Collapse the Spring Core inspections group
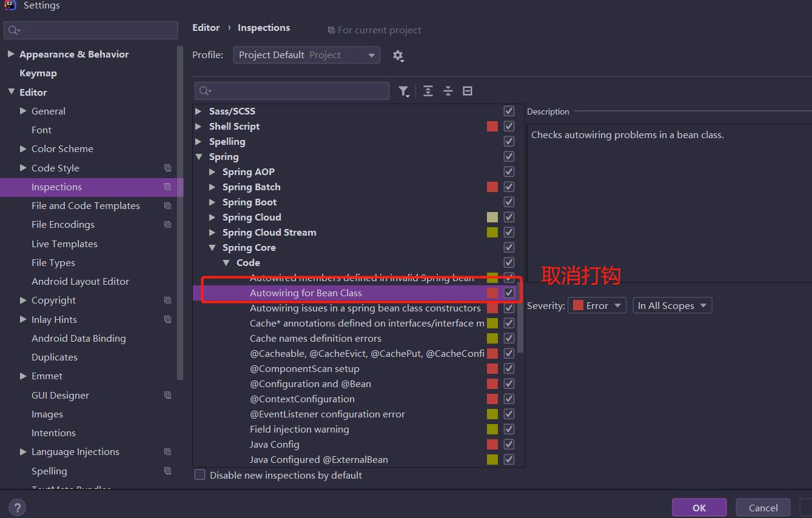This screenshot has height=518, width=812. point(212,247)
